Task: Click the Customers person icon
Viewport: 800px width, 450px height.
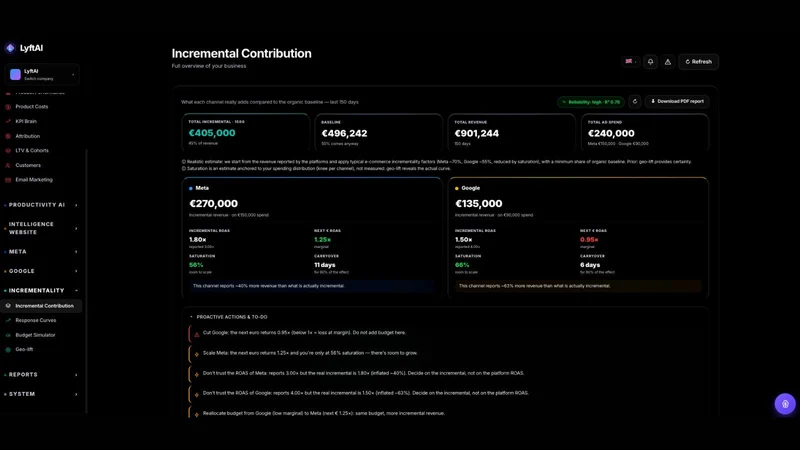Action: point(8,165)
